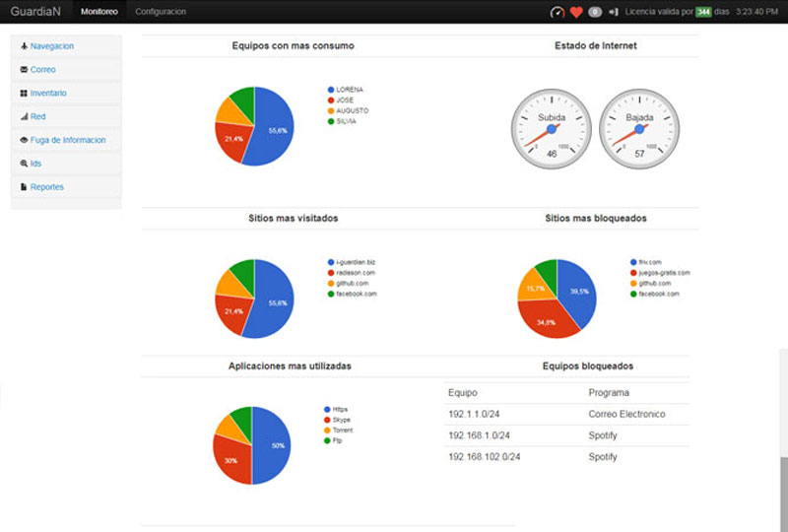Image resolution: width=788 pixels, height=532 pixels.
Task: Open the Reportes sidebar link
Action: click(46, 187)
